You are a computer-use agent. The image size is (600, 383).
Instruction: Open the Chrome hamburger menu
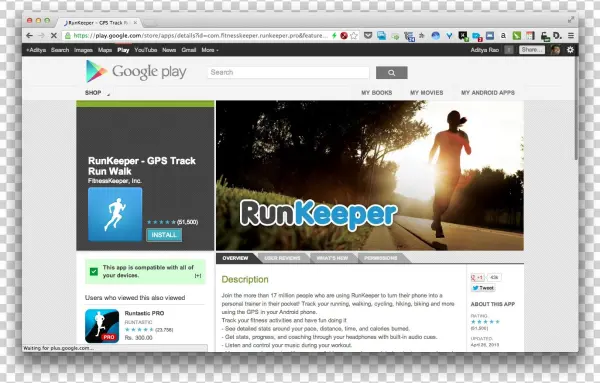click(x=571, y=36)
